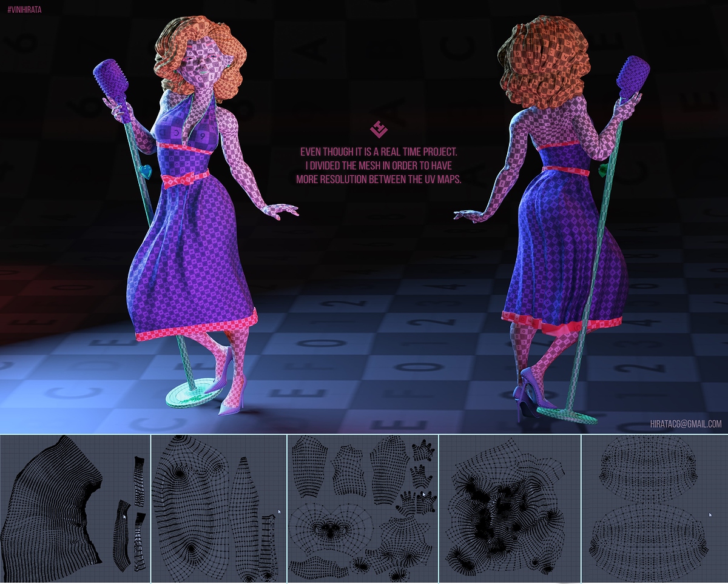
Task: Open the UV map thumbnail showing hand islands
Action: (x=363, y=508)
